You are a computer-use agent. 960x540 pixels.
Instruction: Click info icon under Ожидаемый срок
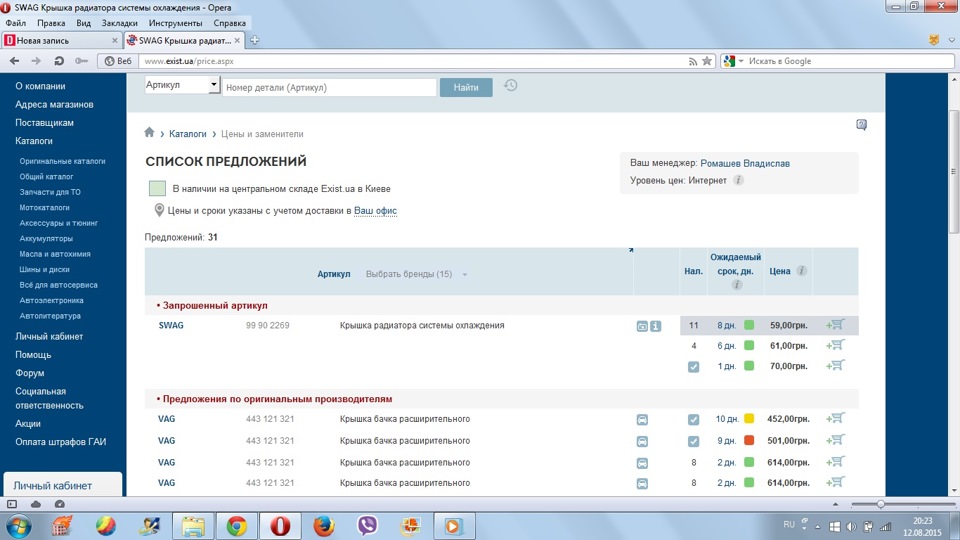[x=737, y=285]
